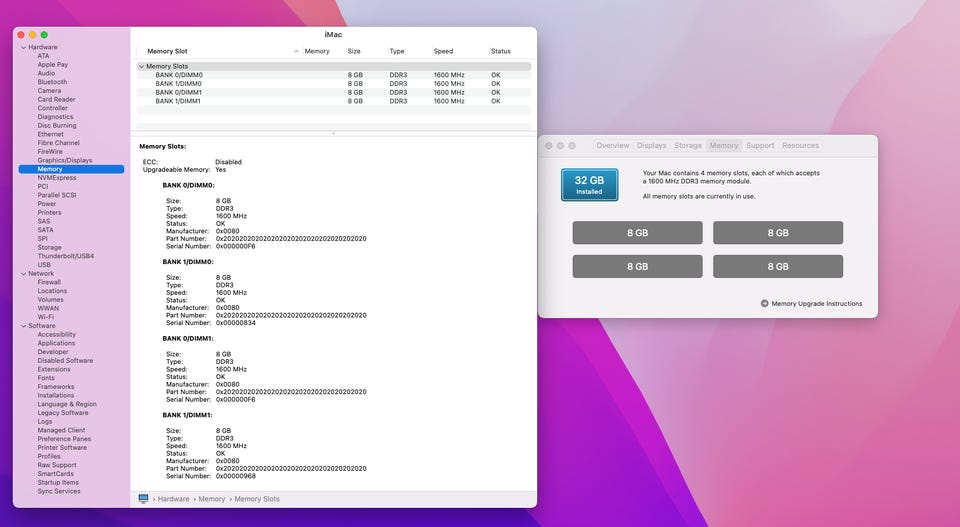Collapse the Hardware section in the sidebar
Screen dimensions: 960x527
(24, 47)
